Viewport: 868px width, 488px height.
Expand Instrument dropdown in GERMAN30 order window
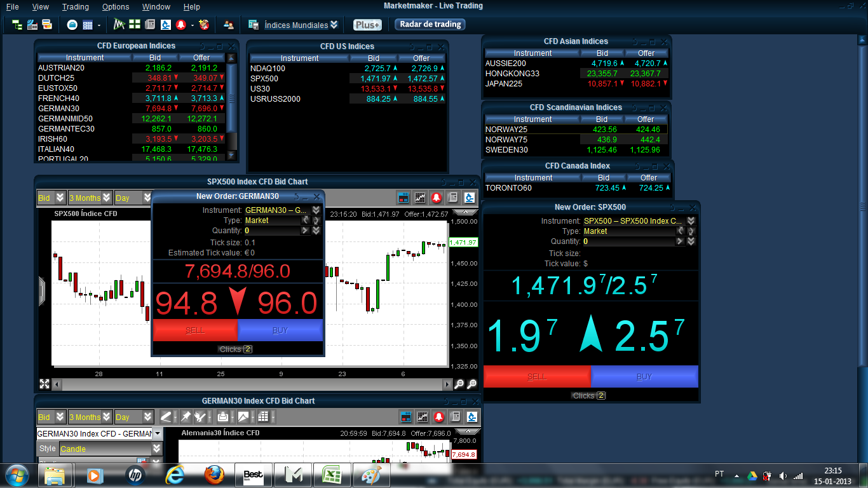[316, 210]
